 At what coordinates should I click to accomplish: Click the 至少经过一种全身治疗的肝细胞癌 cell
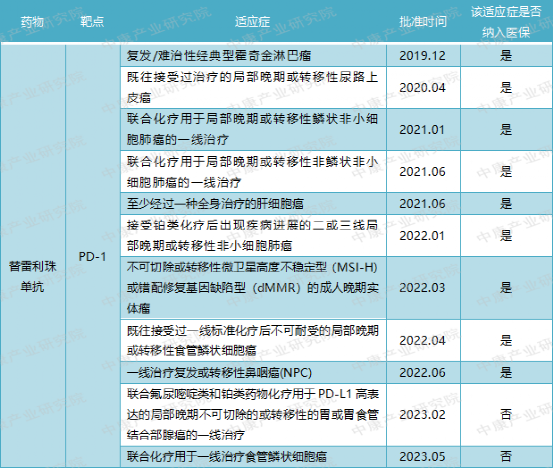(253, 203)
